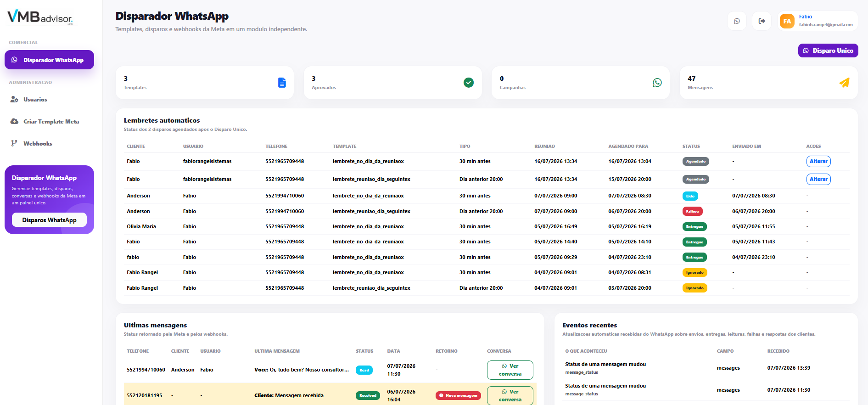Click the blue document icon on the Templates card
The height and width of the screenshot is (405, 868).
click(x=282, y=83)
